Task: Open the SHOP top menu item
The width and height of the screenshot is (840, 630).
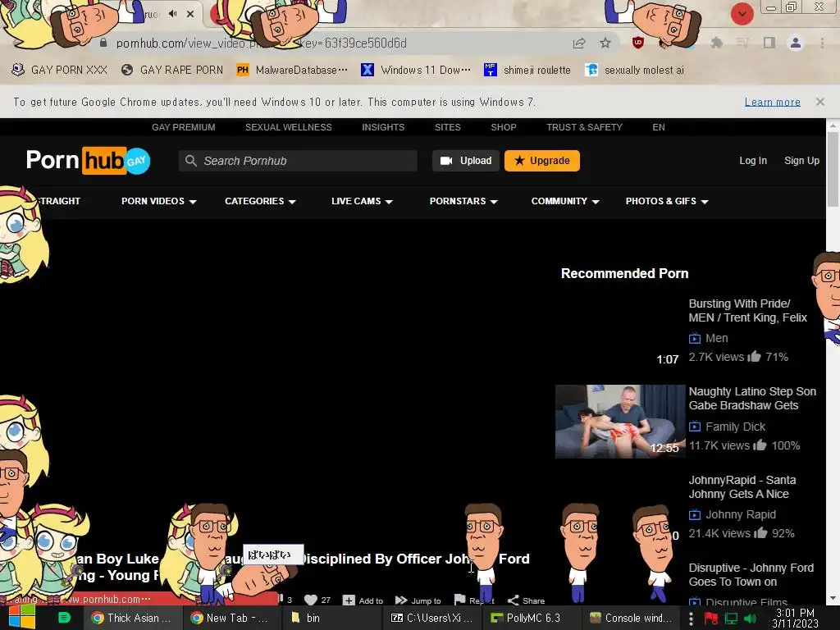Action: click(504, 127)
